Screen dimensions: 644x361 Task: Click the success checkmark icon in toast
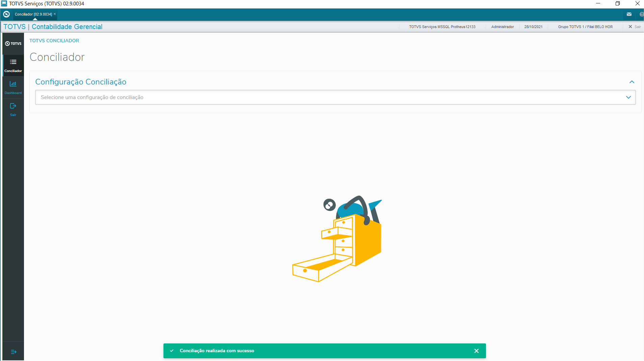172,351
